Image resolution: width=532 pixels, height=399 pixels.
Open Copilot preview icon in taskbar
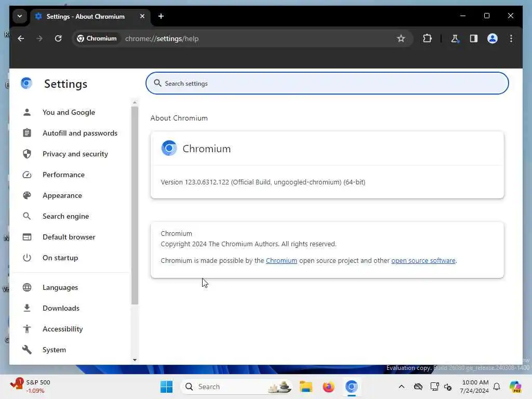(515, 387)
